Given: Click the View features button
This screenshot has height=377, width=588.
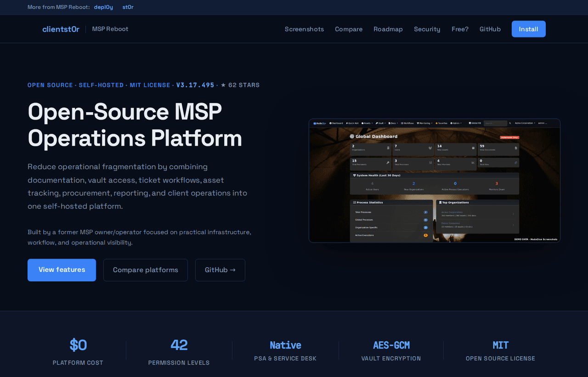Looking at the screenshot, I should (x=62, y=270).
